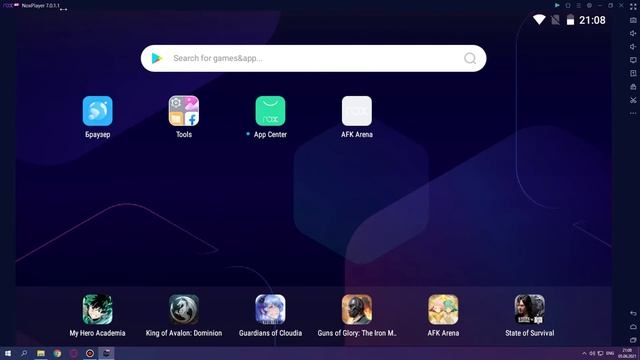Click the red record icon in taskbar

[90, 353]
